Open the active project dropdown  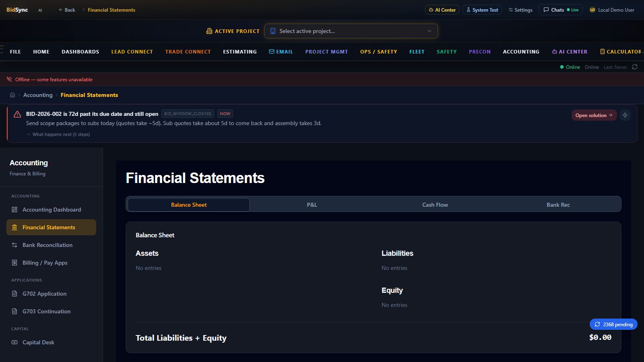[x=351, y=31]
